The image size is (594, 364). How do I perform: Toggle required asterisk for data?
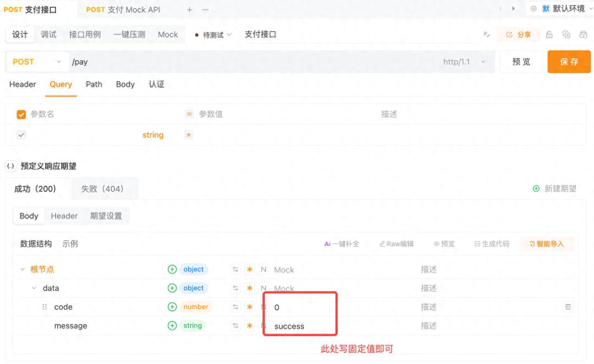coord(250,288)
